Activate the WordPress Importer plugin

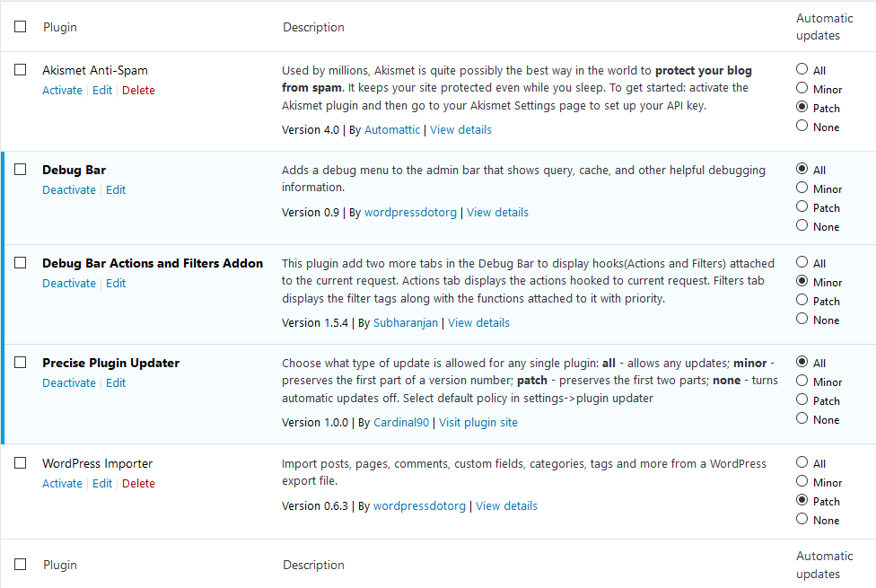pyautogui.click(x=62, y=484)
